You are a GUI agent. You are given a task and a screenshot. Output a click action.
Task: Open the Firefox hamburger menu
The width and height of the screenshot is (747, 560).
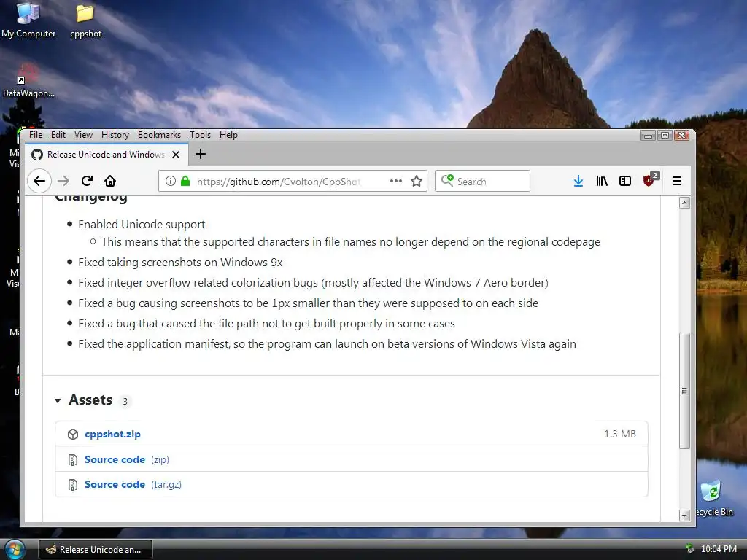pos(677,181)
